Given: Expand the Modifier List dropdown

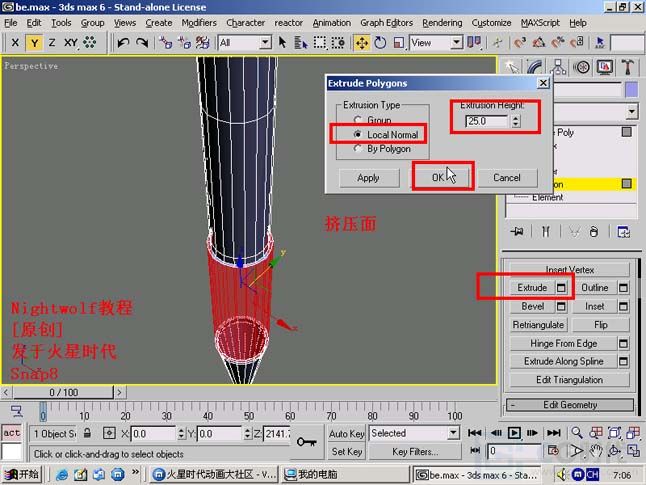Looking at the screenshot, I should (632, 111).
